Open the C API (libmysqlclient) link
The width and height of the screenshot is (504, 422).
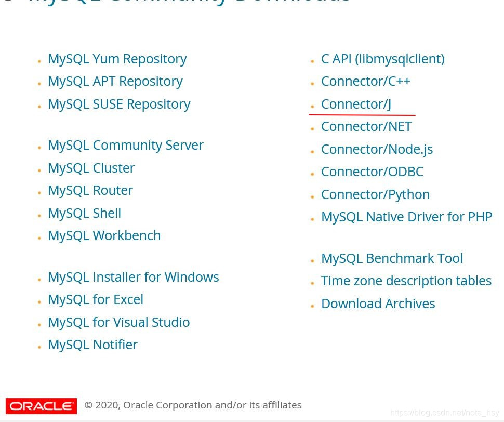[x=383, y=59]
